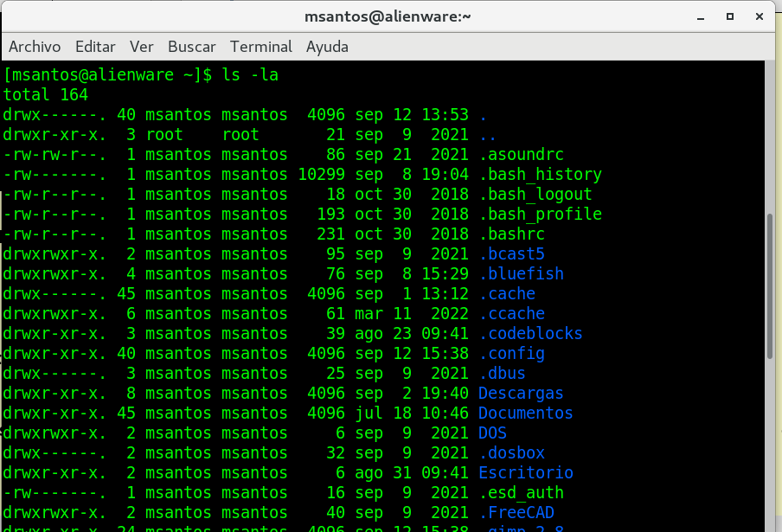Viewport: 782px width, 532px height.
Task: Open the Ayuda help menu
Action: tap(327, 47)
